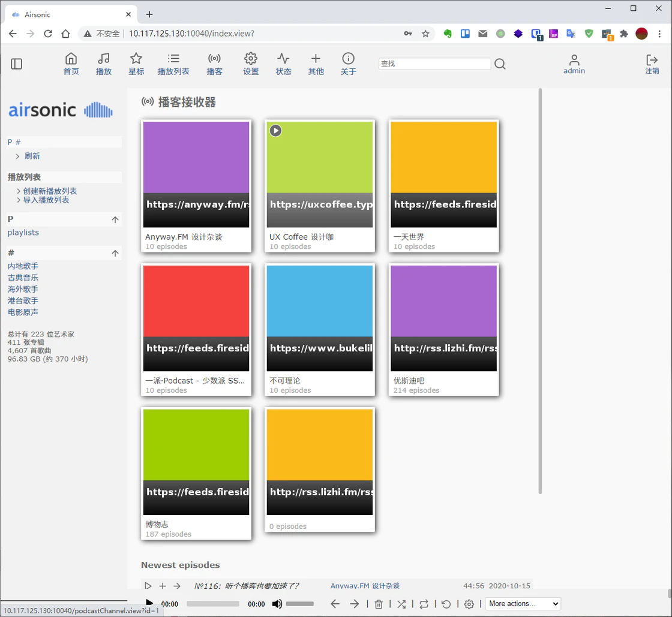The height and width of the screenshot is (617, 672).
Task: Open the More actions dropdown
Action: (x=523, y=604)
